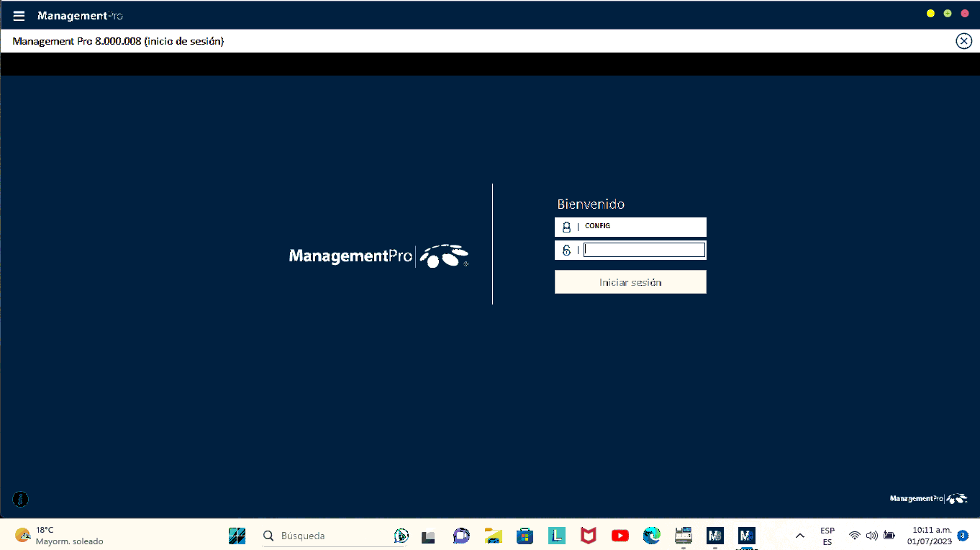
Task: Click the info icon at bottom left
Action: (x=21, y=498)
